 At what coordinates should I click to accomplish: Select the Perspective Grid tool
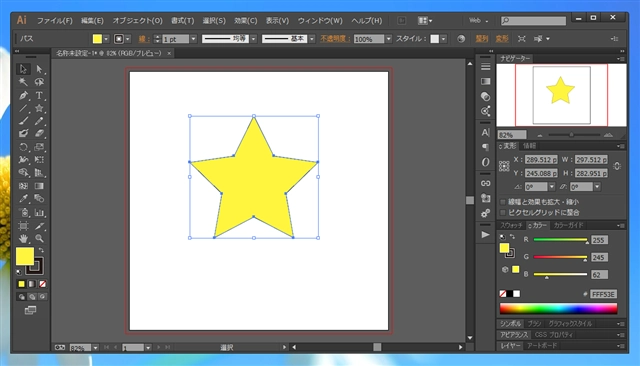[x=39, y=173]
